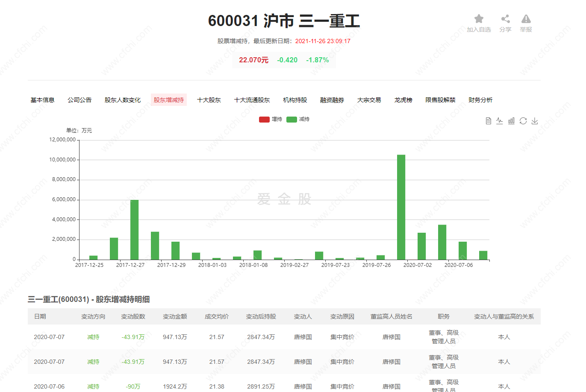Click the 成交均价 column header
The height and width of the screenshot is (392, 586).
[217, 316]
